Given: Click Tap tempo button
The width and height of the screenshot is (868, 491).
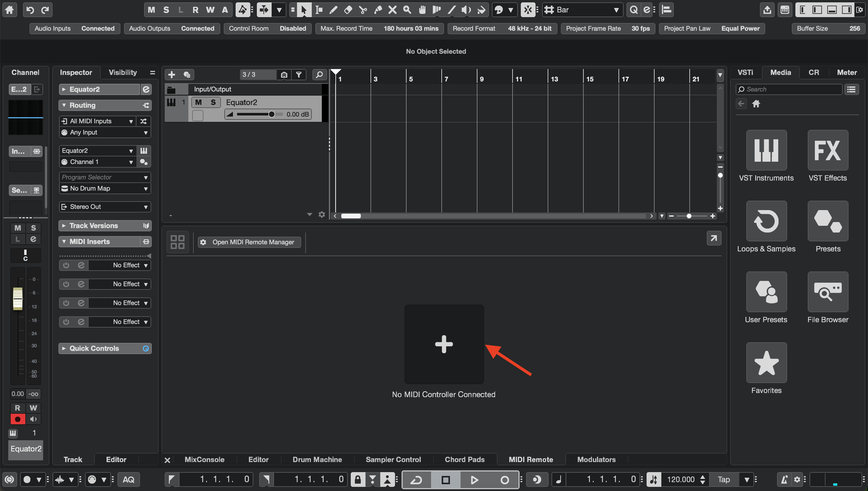Looking at the screenshot, I should coord(724,479).
